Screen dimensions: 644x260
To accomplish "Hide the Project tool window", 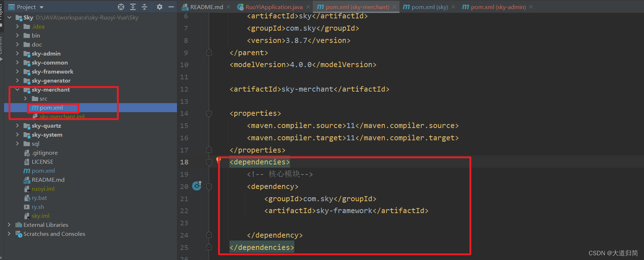I will (x=171, y=7).
